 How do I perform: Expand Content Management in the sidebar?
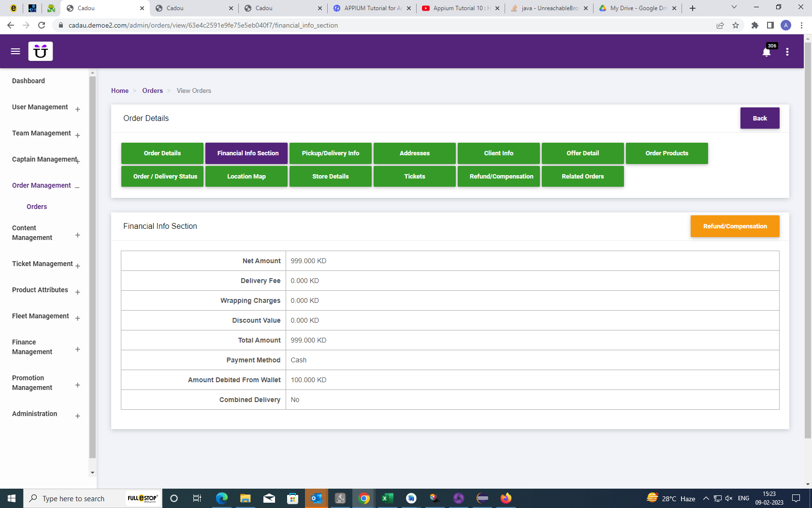pyautogui.click(x=77, y=235)
